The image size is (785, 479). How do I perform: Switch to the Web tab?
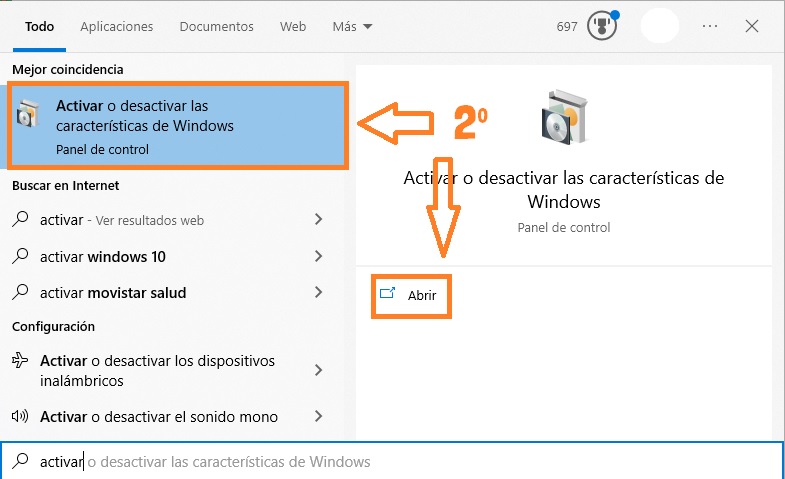click(293, 27)
